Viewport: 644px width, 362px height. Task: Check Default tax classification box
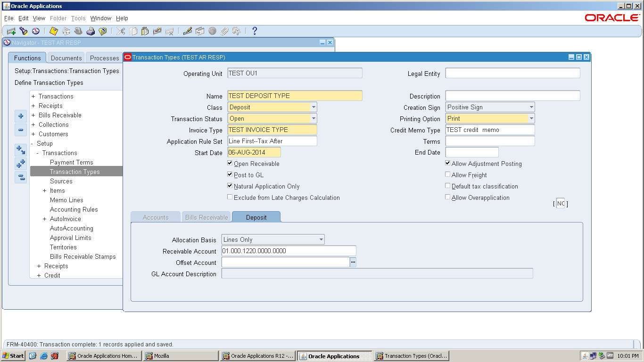(447, 186)
